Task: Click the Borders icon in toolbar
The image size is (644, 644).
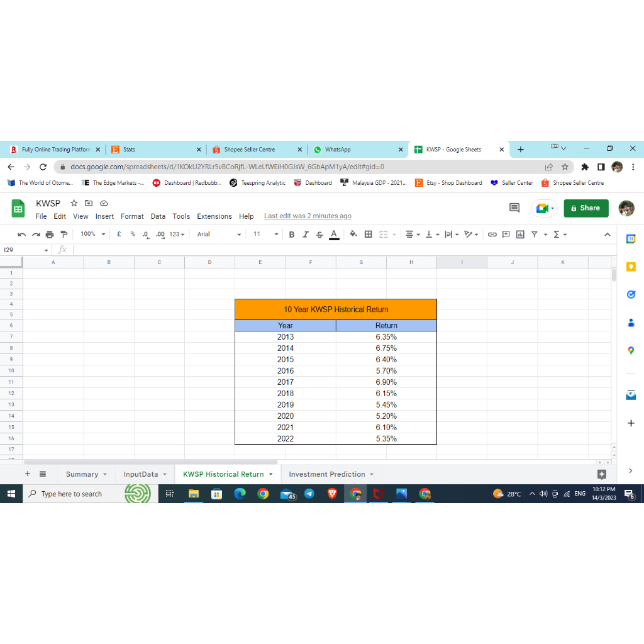Action: 369,235
